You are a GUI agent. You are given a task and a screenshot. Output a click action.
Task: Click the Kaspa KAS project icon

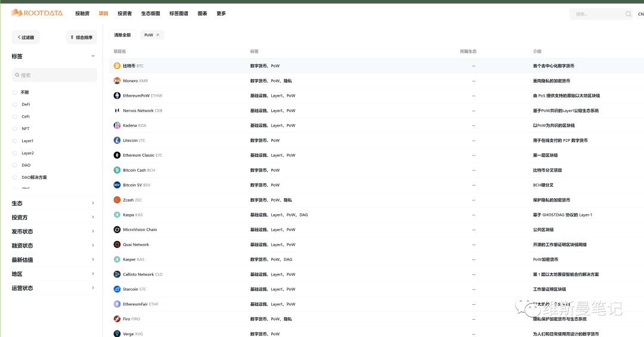117,215
